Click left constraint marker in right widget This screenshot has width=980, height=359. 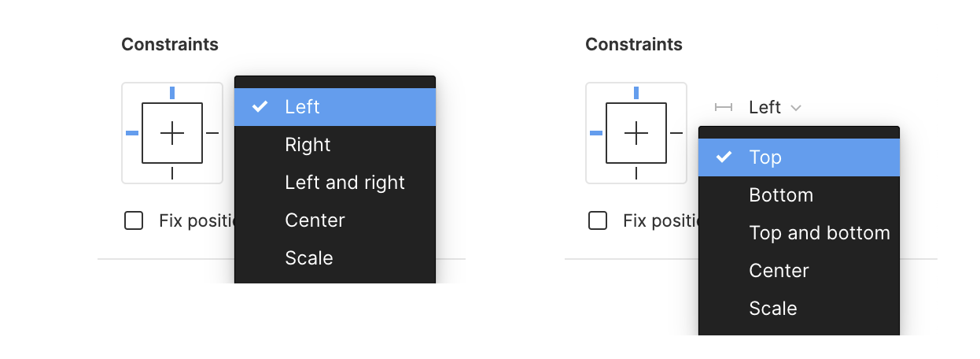pos(596,133)
